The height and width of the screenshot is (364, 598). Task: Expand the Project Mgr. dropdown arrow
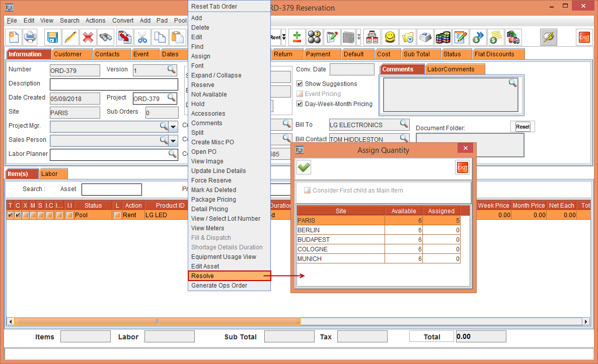pyautogui.click(x=173, y=126)
